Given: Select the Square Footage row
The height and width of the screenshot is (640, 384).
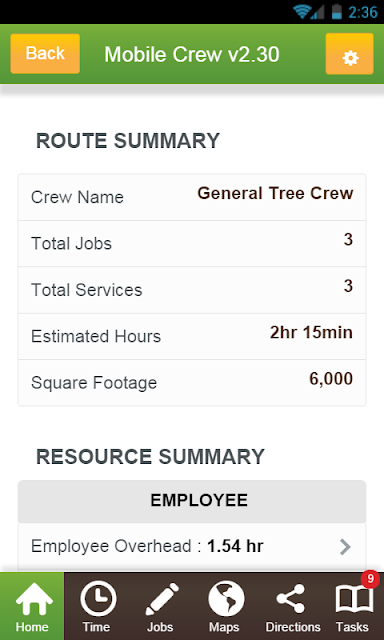Looking at the screenshot, I should (192, 383).
